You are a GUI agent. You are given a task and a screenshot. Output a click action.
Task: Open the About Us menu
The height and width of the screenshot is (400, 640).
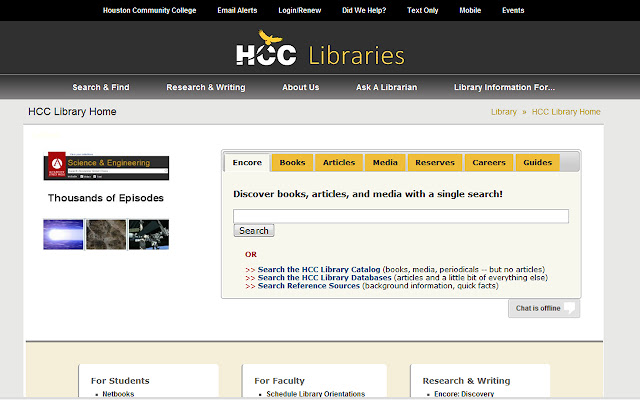point(301,87)
